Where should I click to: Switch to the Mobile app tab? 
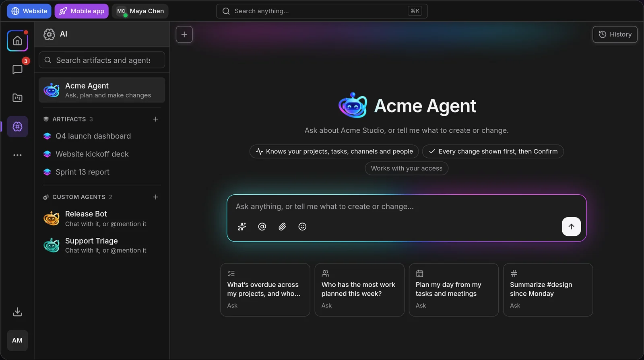(x=82, y=11)
